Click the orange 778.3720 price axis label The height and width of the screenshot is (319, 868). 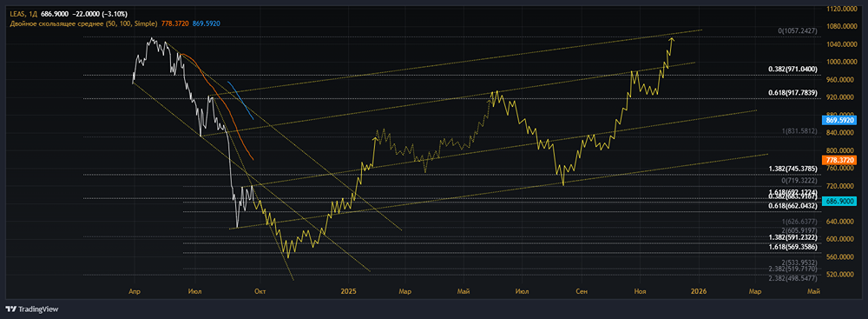[x=840, y=160]
